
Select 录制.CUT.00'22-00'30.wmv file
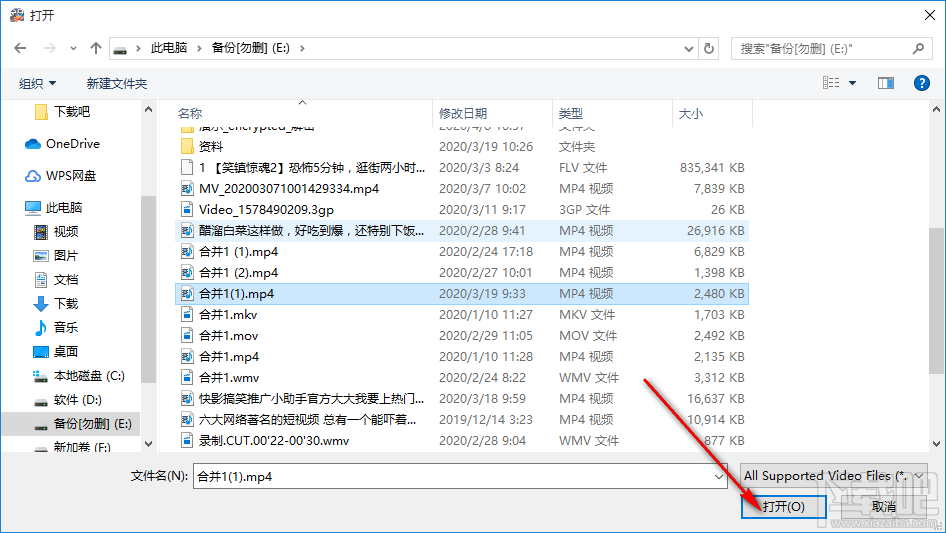[x=462, y=441]
